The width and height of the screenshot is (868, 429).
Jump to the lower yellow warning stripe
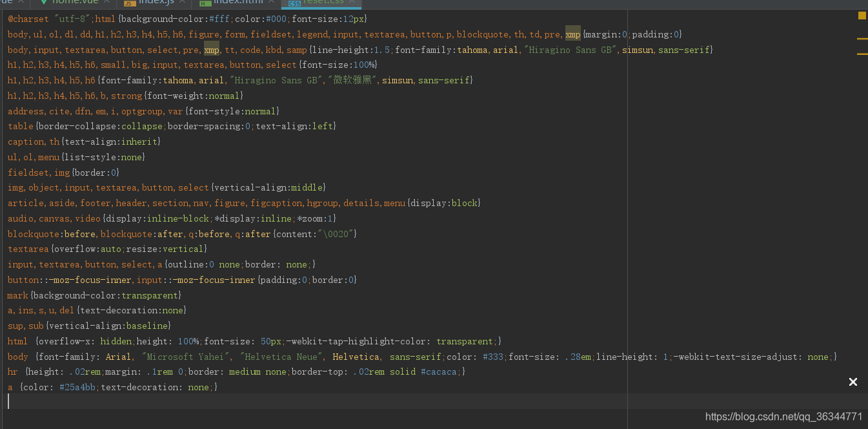click(x=862, y=54)
